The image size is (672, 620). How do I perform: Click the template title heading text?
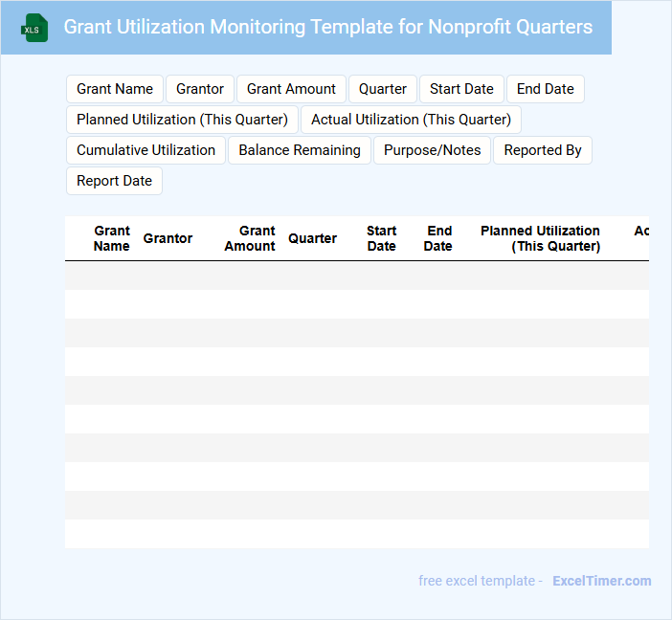[x=327, y=27]
